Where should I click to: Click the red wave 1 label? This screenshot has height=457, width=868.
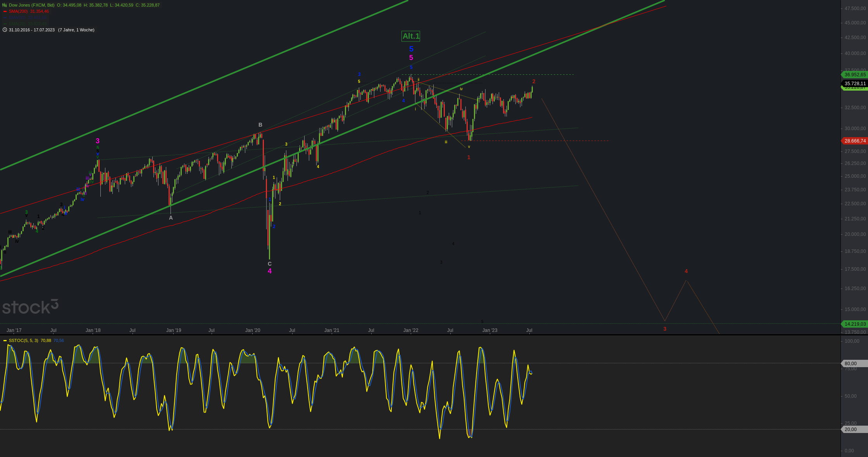point(469,157)
